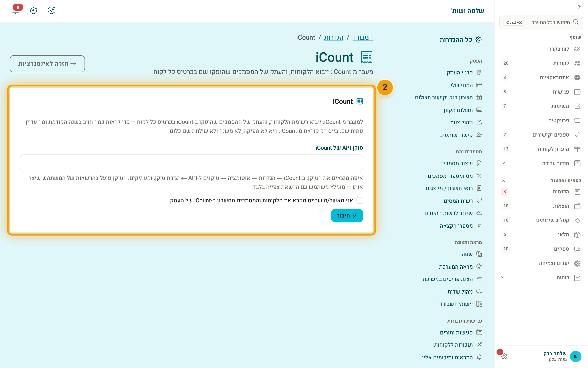This screenshot has height=368, width=588.
Task: Click the timer stopwatch icon
Action: tap(33, 10)
